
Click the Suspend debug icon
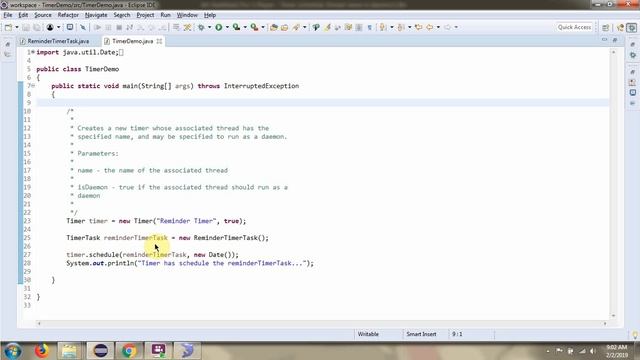[108, 27]
